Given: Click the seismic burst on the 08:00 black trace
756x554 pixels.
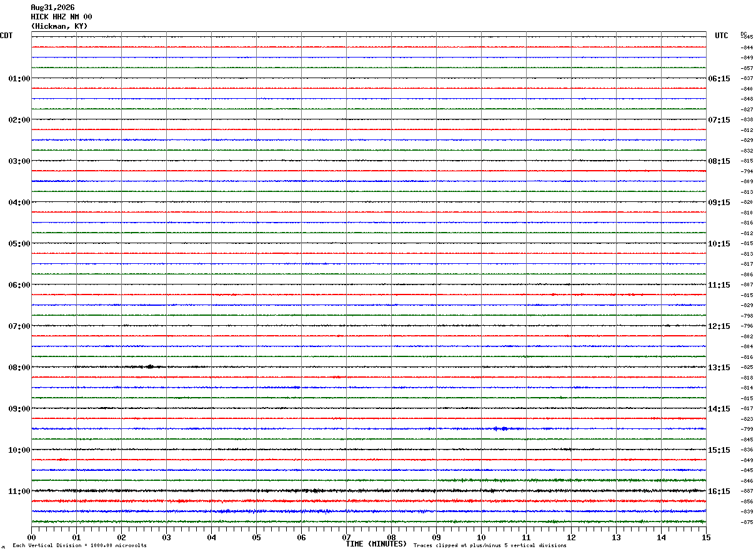Looking at the screenshot, I should point(150,367).
